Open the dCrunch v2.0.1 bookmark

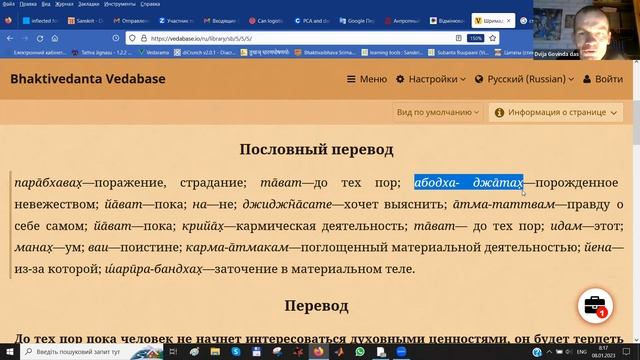[x=204, y=52]
